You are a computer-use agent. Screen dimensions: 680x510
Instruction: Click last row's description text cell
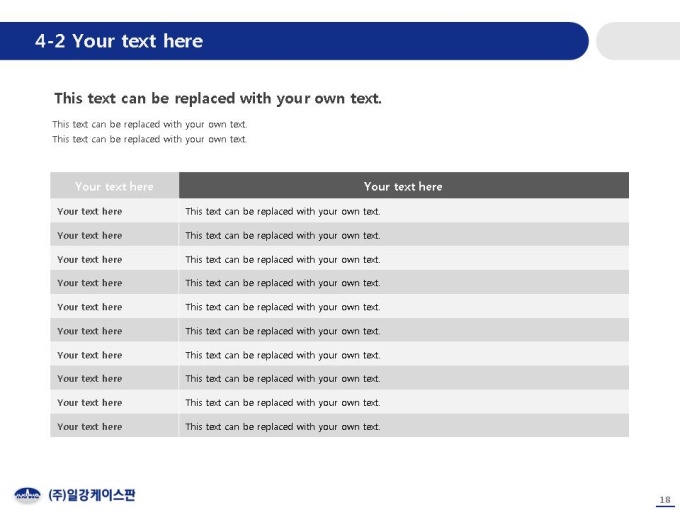tap(404, 426)
